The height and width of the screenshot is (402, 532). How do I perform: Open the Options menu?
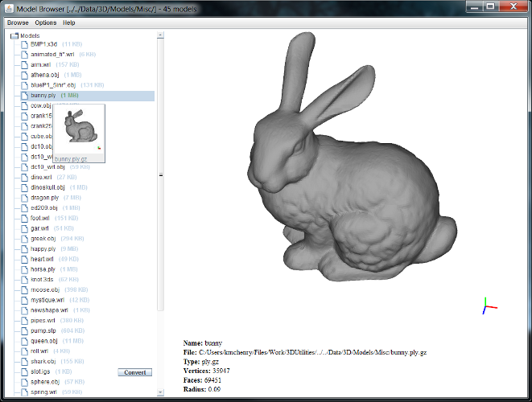(45, 23)
